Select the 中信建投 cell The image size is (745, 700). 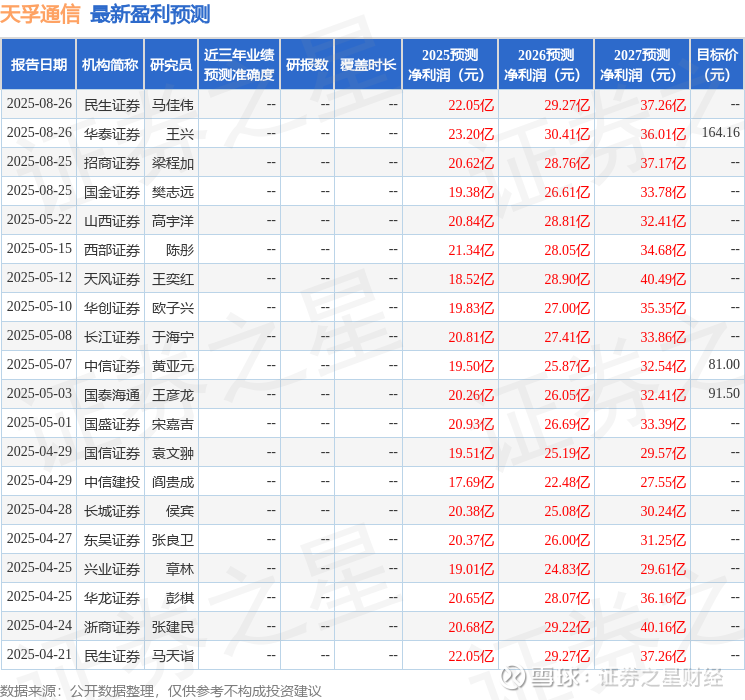(112, 482)
